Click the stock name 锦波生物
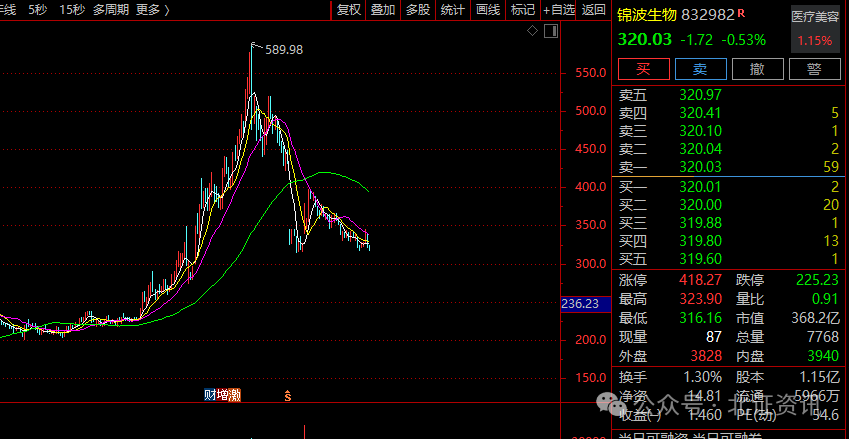 pos(647,15)
